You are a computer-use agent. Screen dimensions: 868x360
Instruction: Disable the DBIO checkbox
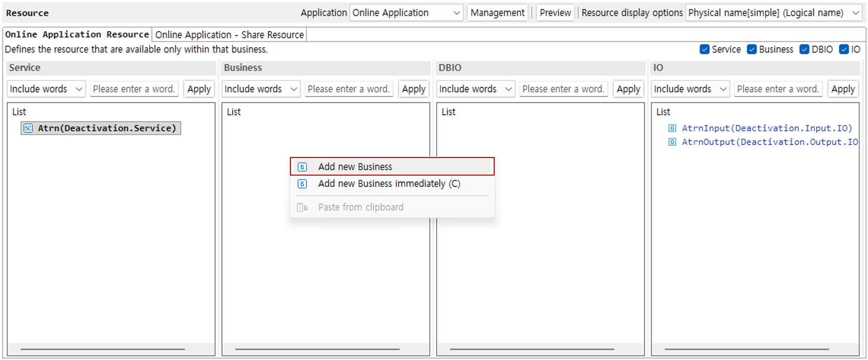click(804, 49)
